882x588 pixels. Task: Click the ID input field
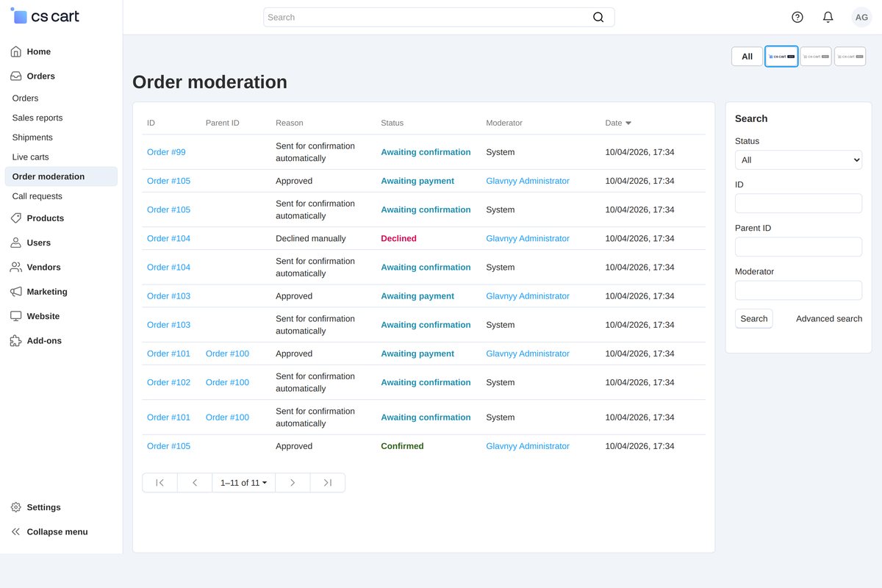point(798,204)
